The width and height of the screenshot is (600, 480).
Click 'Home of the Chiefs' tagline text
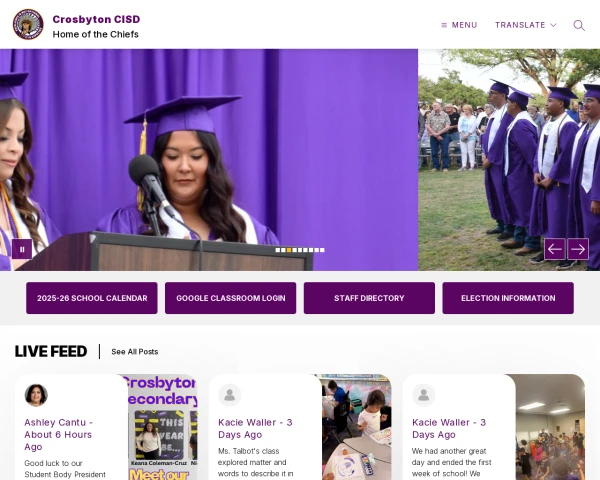96,34
